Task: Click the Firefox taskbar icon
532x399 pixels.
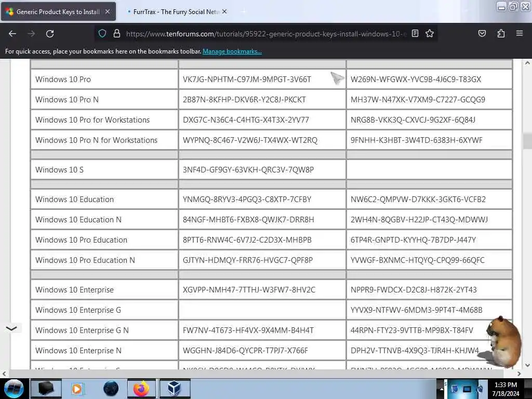Action: 141,389
